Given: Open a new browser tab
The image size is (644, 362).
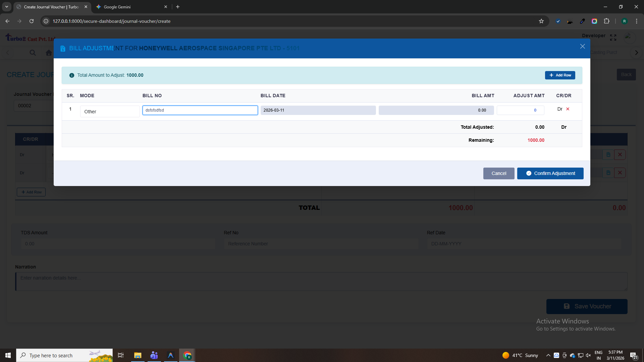Looking at the screenshot, I should point(178,7).
